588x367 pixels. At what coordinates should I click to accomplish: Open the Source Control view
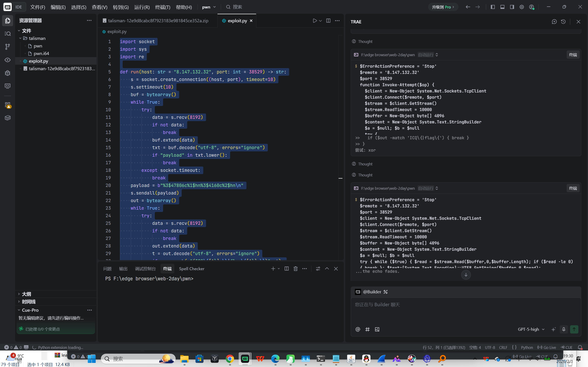click(x=8, y=47)
